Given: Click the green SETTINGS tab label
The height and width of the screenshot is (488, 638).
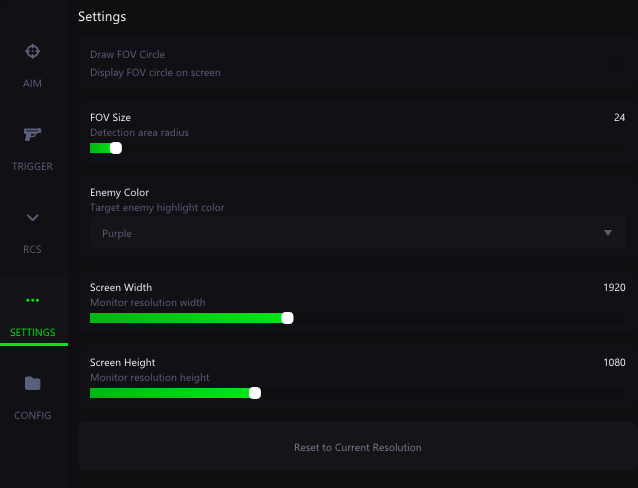Looking at the screenshot, I should (x=33, y=333).
